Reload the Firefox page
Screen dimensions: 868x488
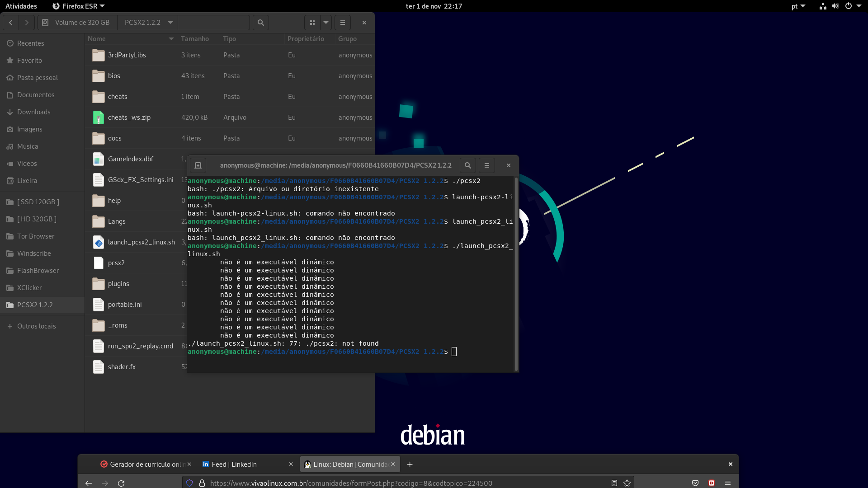coord(121,483)
